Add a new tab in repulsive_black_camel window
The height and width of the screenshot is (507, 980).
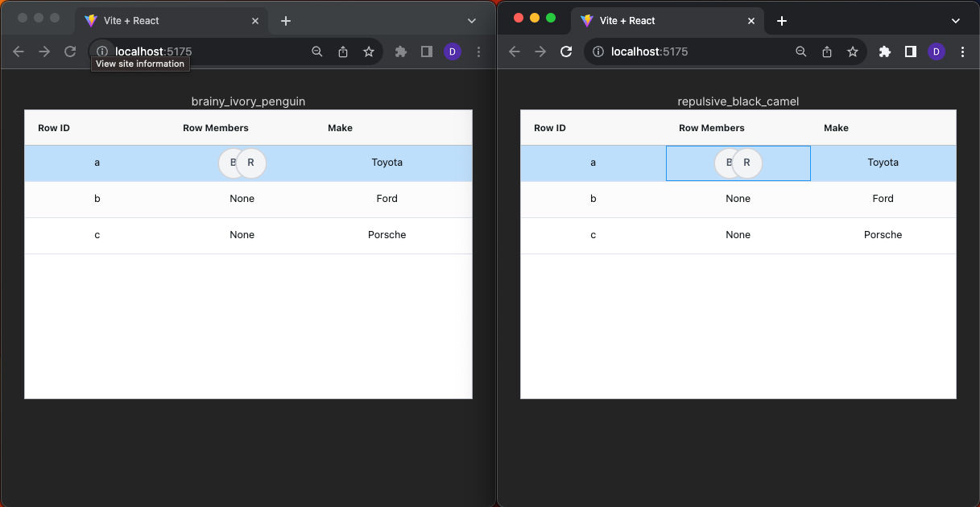point(782,21)
